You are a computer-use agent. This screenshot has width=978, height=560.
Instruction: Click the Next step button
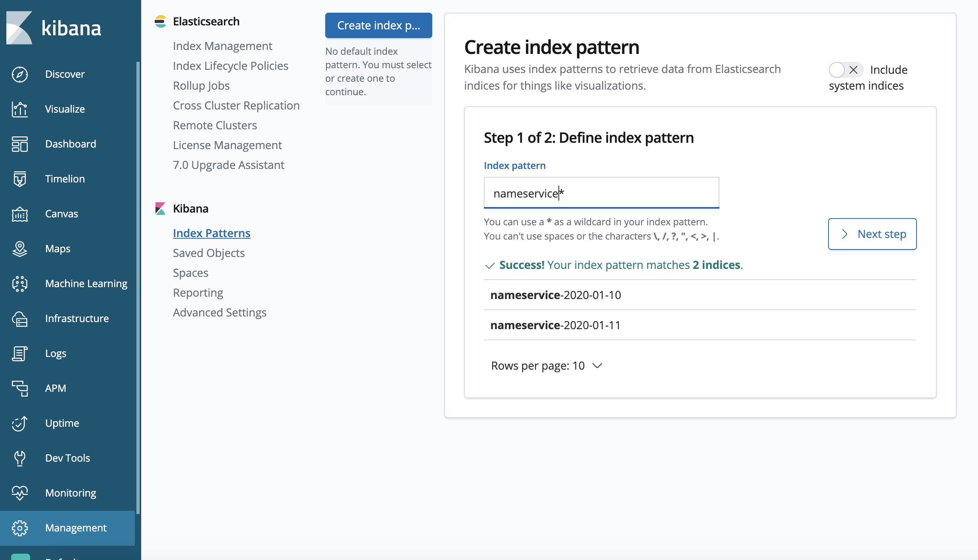872,234
